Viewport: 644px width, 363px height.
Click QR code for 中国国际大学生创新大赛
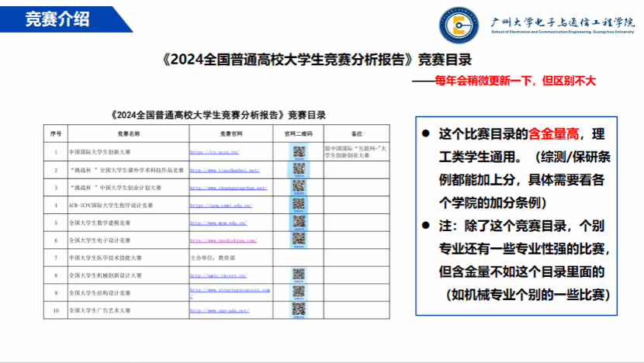click(299, 152)
